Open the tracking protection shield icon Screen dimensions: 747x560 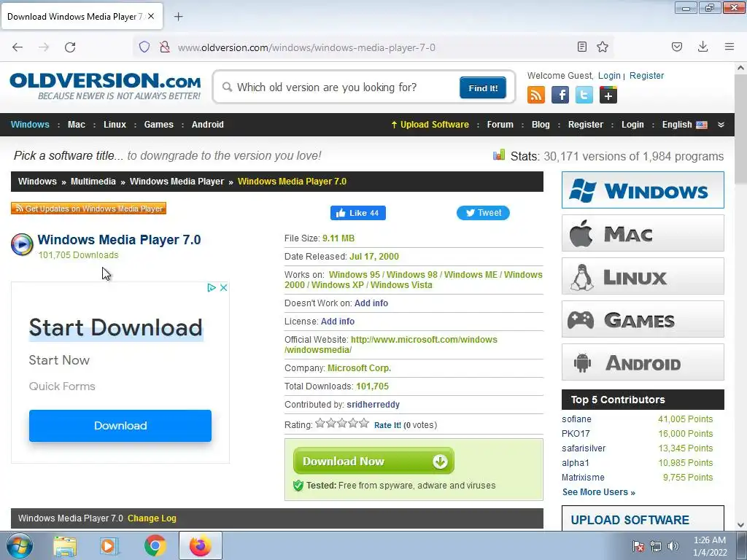click(x=144, y=47)
